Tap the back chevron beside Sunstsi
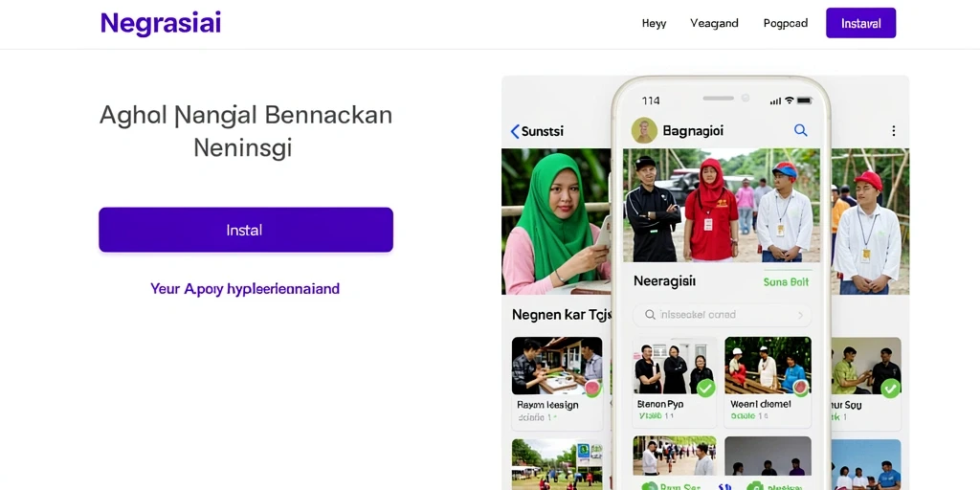This screenshot has height=490, width=980. coord(514,131)
